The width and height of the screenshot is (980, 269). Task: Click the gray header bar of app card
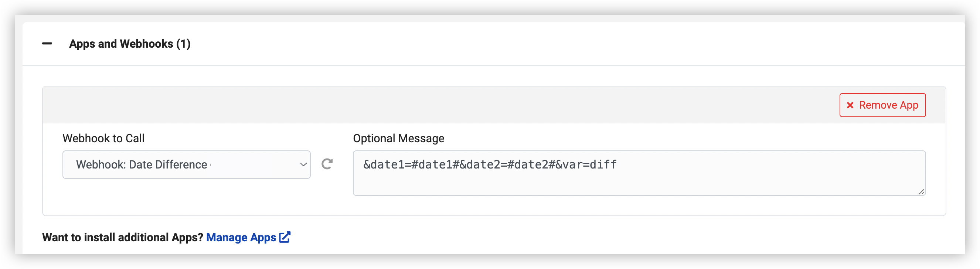[418, 105]
